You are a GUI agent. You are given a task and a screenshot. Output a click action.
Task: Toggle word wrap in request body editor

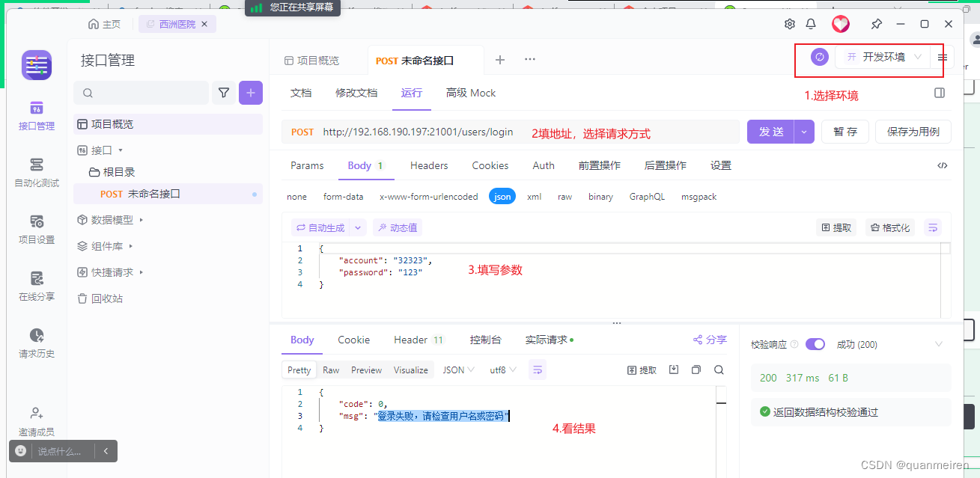tap(932, 227)
